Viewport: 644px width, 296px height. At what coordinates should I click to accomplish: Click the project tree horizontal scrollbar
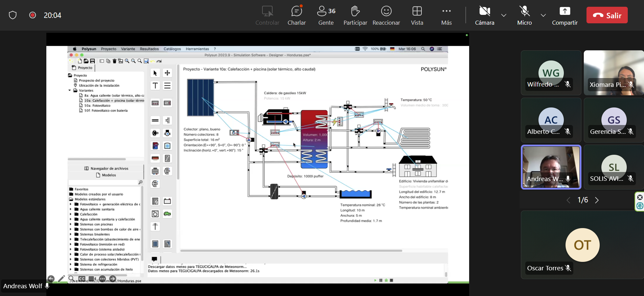click(x=97, y=159)
